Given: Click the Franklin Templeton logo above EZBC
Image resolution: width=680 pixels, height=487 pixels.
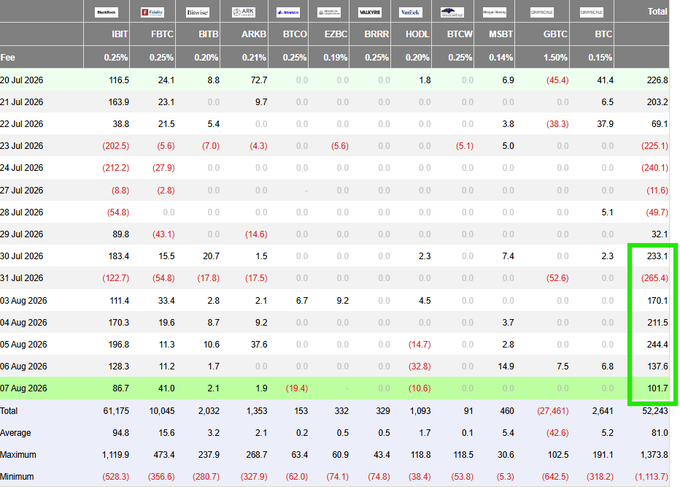Looking at the screenshot, I should coord(329,12).
